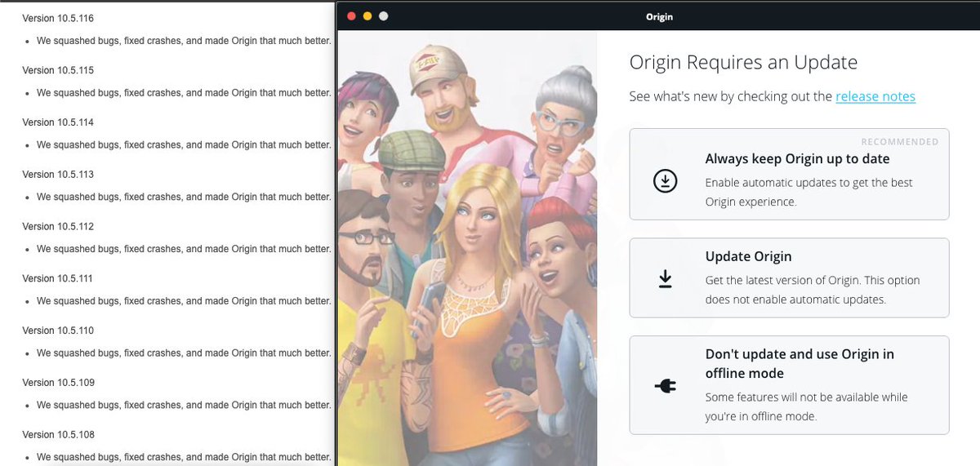980x466 pixels.
Task: Click the Origin Requires an Update heading
Action: (743, 62)
